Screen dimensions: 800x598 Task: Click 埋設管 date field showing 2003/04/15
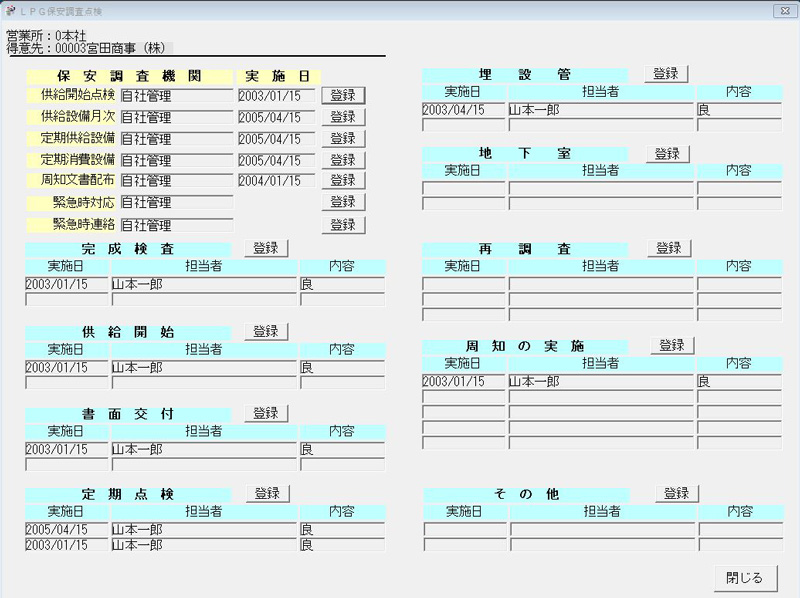[x=463, y=110]
